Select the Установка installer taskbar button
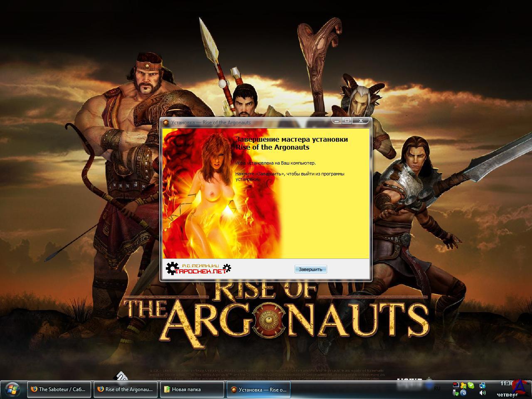This screenshot has height=399, width=532. pos(258,389)
